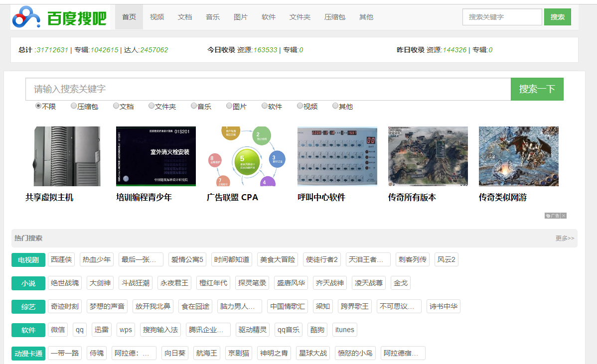
Task: Open the 传奇类似网游 game thumbnail
Action: [519, 156]
